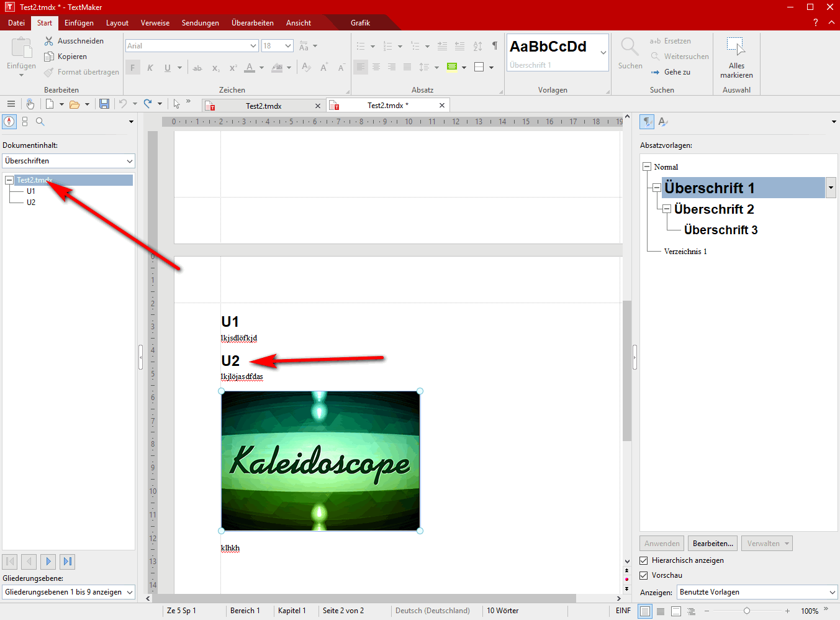The width and height of the screenshot is (840, 620).
Task: Click the superscript X² icon
Action: tap(233, 68)
